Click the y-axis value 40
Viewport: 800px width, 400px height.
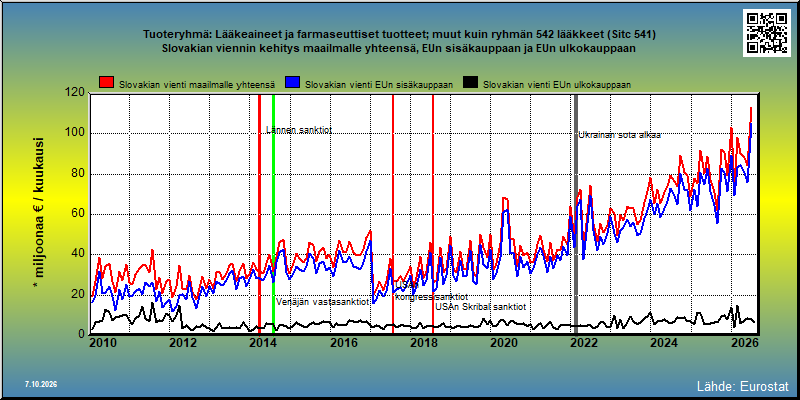(x=78, y=254)
